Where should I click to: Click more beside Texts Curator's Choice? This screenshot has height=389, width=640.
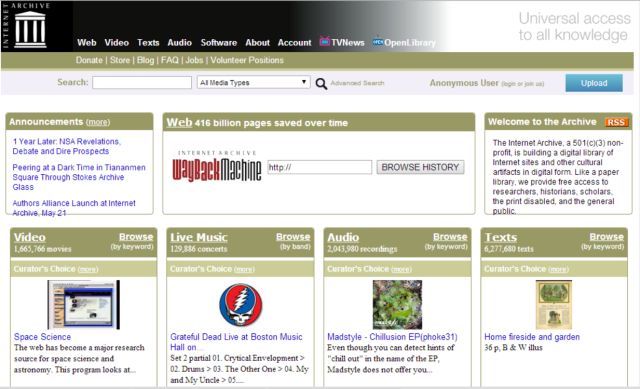tap(558, 269)
